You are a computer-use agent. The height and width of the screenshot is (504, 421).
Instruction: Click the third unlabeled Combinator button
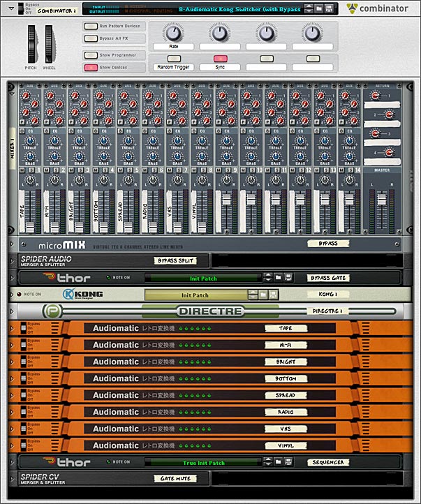267,59
